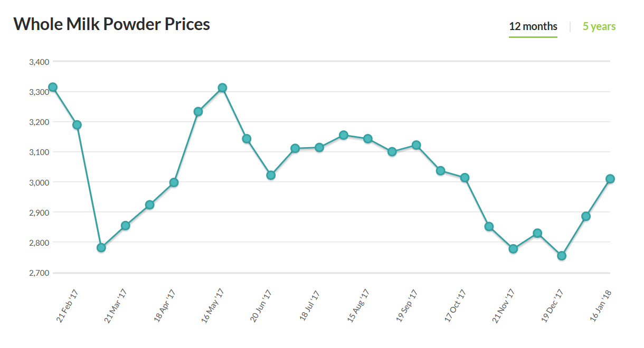Screen dimensions: 644x348
Task: Click the 3,400 y-axis label
Action: [39, 62]
